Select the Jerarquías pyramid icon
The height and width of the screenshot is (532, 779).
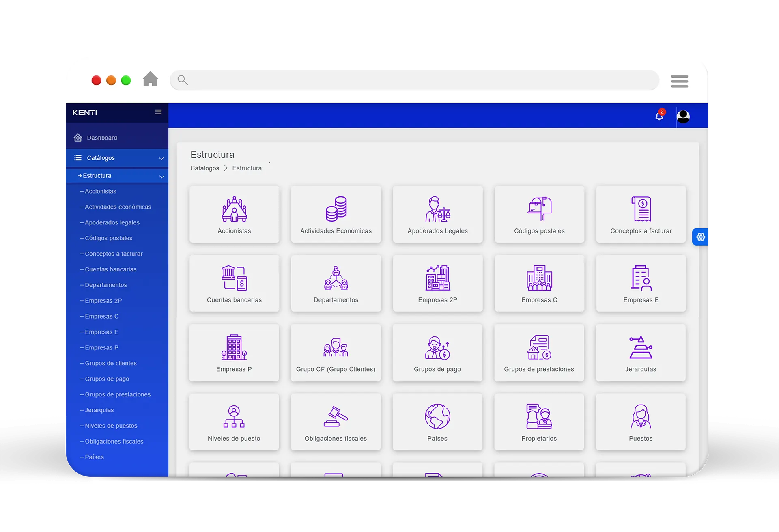(641, 347)
